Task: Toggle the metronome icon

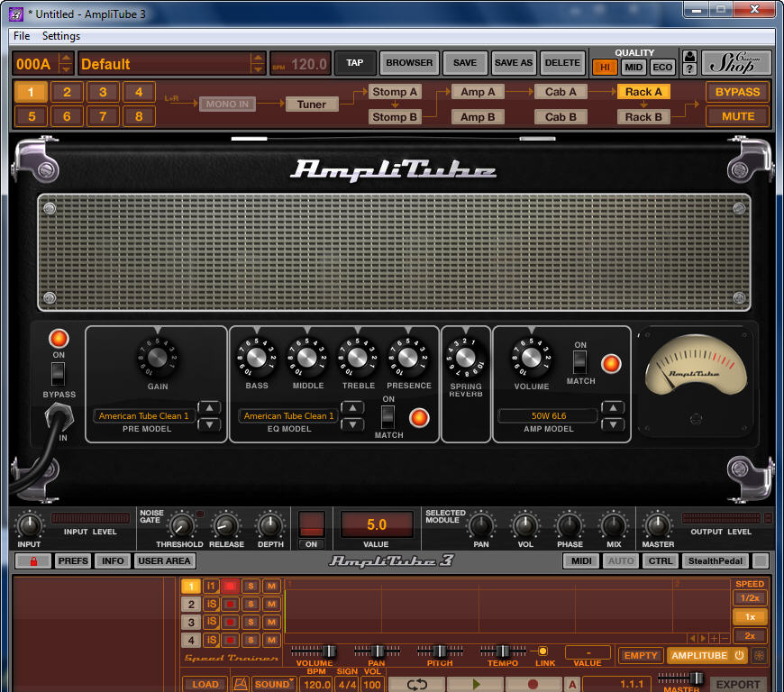Action: 241,684
